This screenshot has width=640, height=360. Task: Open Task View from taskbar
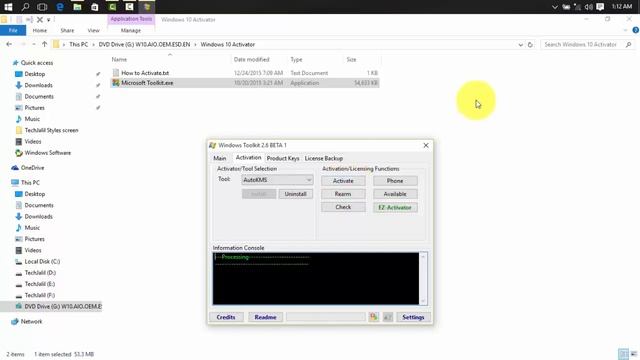pyautogui.click(x=42, y=7)
